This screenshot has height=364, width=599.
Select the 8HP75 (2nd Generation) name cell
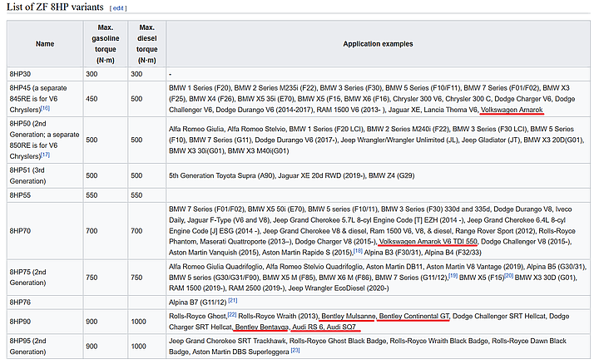point(45,278)
